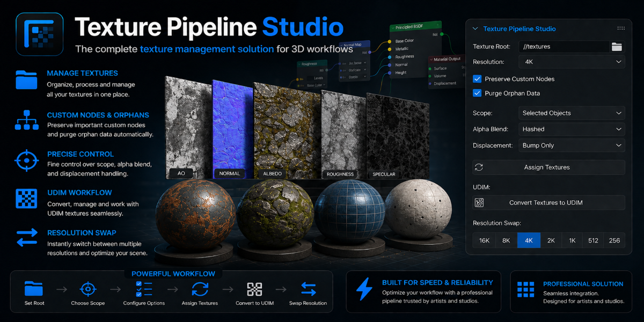This screenshot has height=322, width=644.
Task: Select the 16K resolution swap option
Action: pos(484,240)
